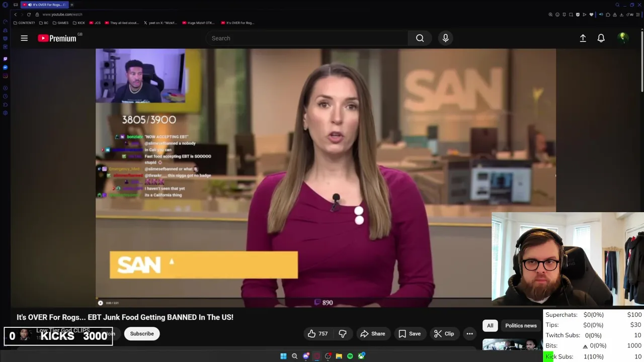Viewport: 644px width, 362px height.
Task: Open the account avatar menu
Action: (622, 38)
